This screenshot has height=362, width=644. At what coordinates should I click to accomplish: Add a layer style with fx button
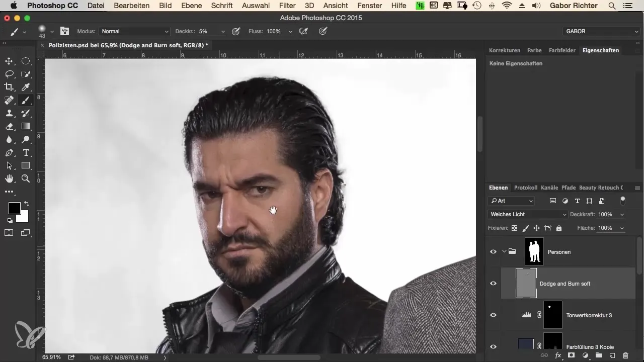coord(558,355)
